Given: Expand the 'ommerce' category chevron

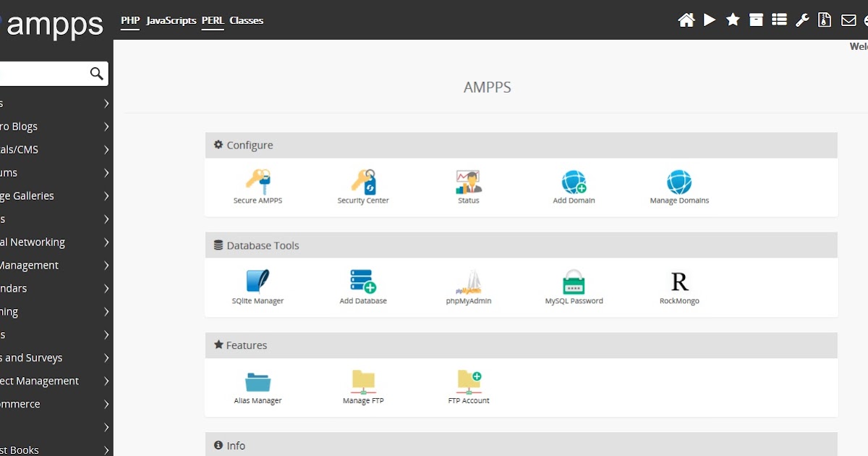Looking at the screenshot, I should 106,405.
